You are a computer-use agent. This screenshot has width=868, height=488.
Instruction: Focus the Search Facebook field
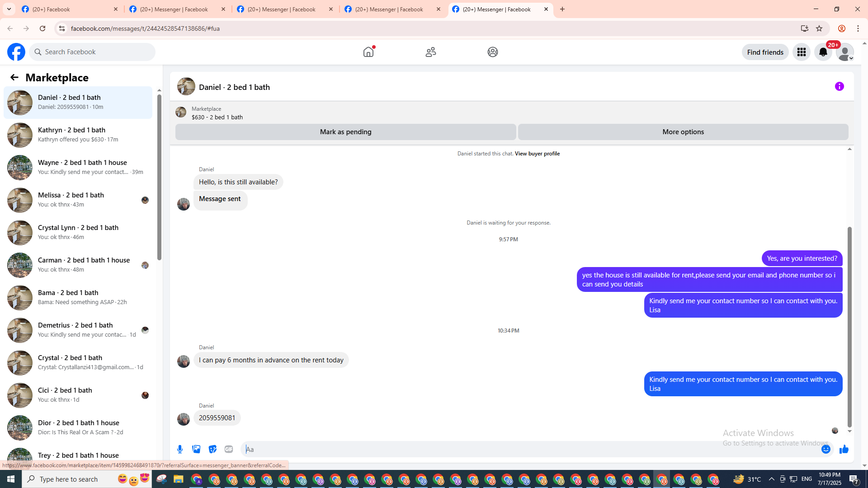pos(93,52)
